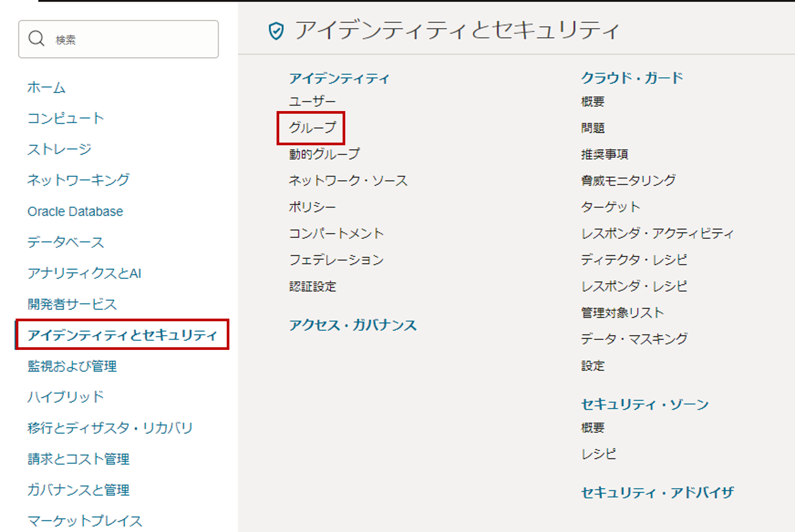795x532 pixels.
Task: Open コンパートメント link
Action: pos(337,234)
